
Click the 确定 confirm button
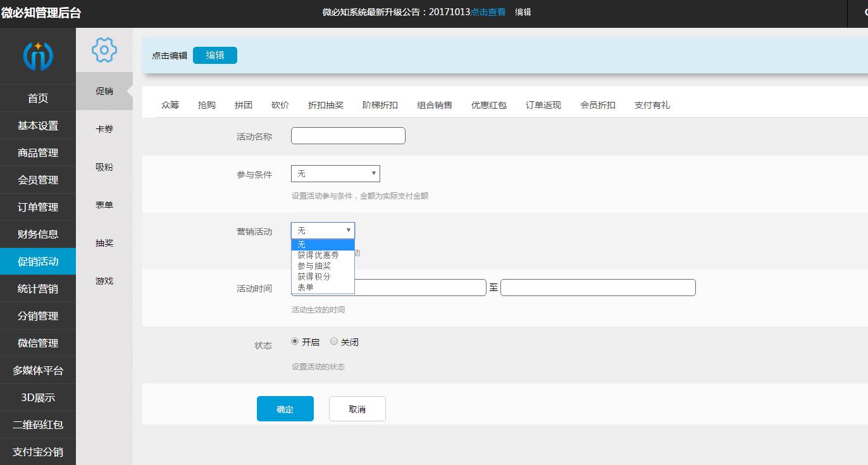(285, 409)
